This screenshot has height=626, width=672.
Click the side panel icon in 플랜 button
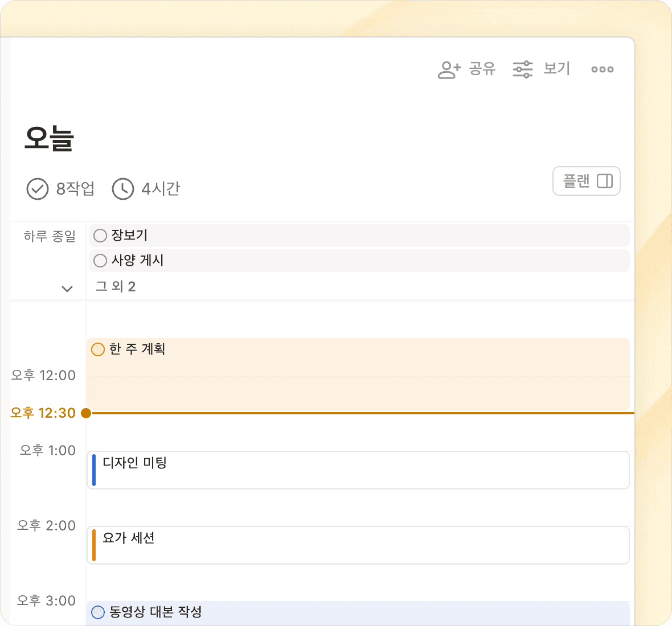point(604,181)
